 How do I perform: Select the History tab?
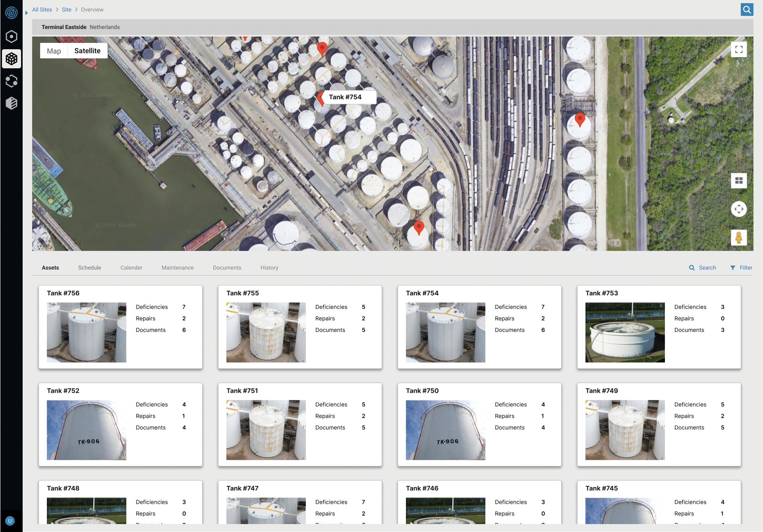click(x=269, y=268)
